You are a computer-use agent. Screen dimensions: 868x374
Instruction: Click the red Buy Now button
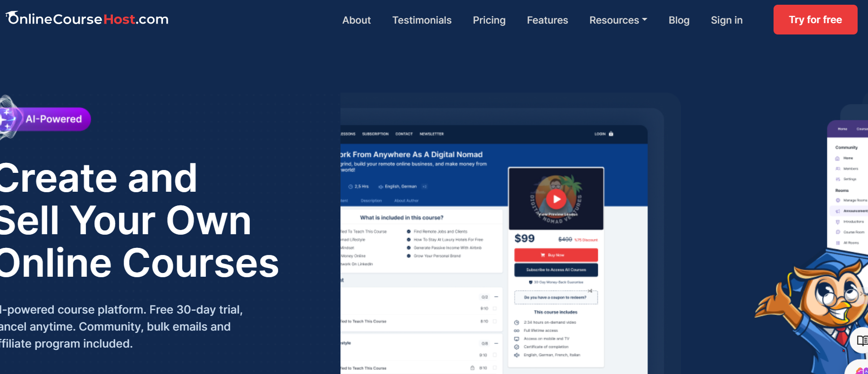[556, 255]
